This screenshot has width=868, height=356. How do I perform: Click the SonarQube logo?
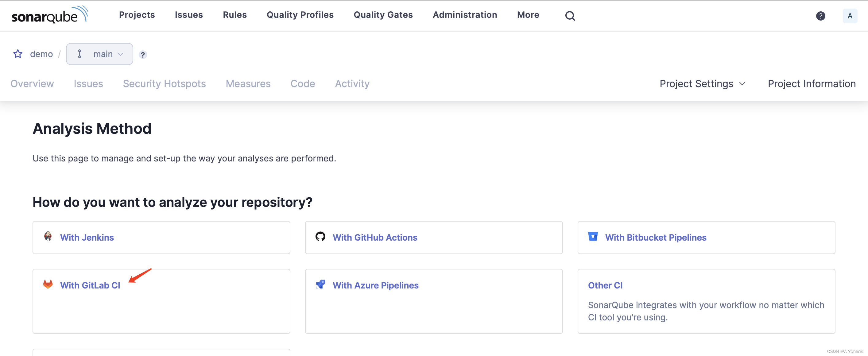pyautogui.click(x=49, y=15)
